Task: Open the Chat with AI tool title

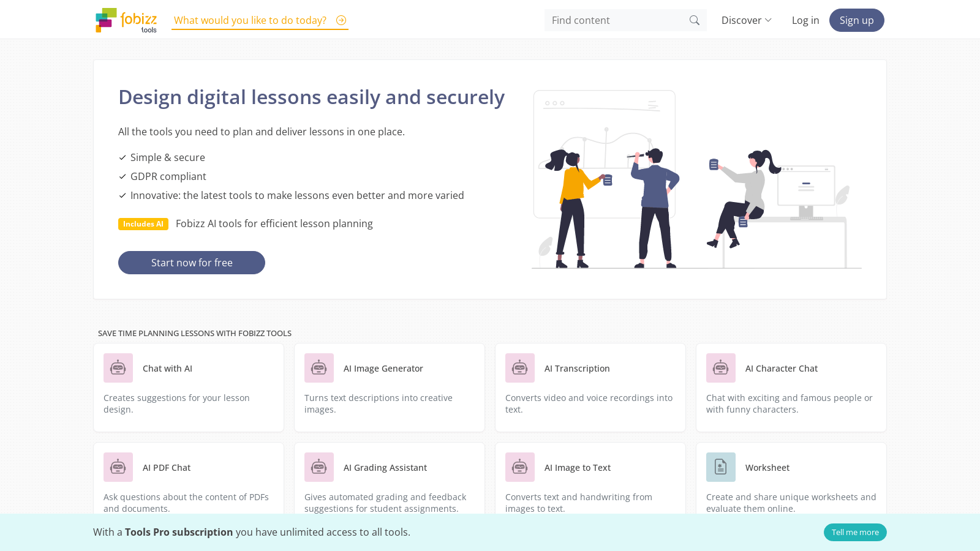Action: pos(167,369)
